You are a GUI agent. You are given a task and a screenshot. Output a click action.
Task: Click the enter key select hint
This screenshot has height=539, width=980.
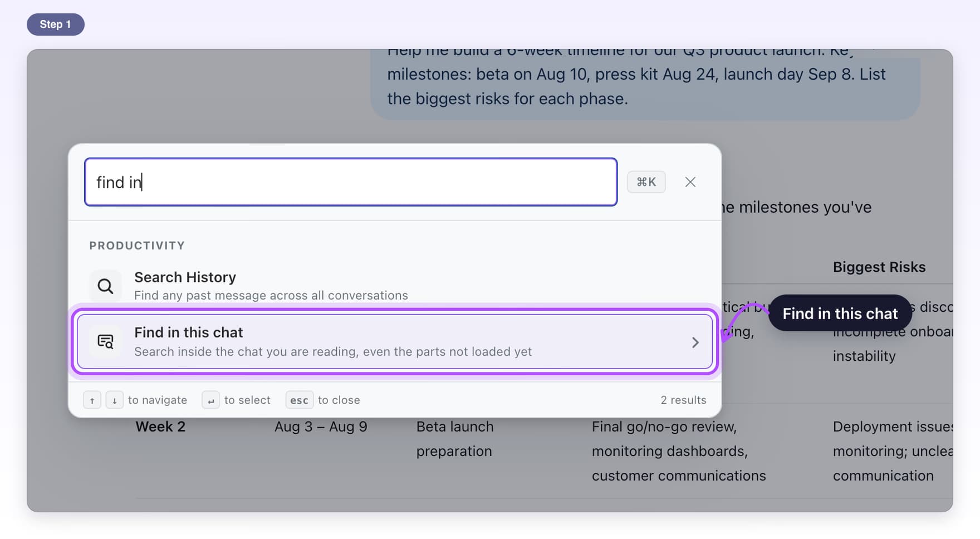pyautogui.click(x=210, y=400)
